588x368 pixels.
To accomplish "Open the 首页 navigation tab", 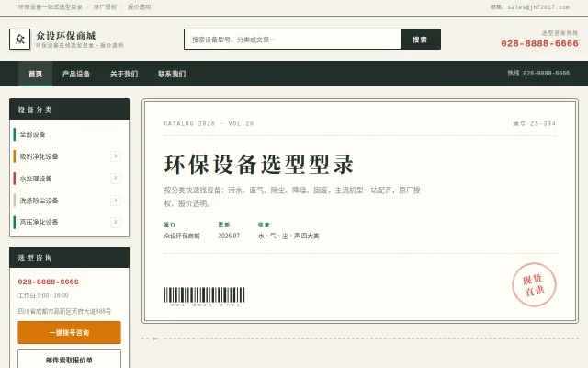I will point(35,74).
